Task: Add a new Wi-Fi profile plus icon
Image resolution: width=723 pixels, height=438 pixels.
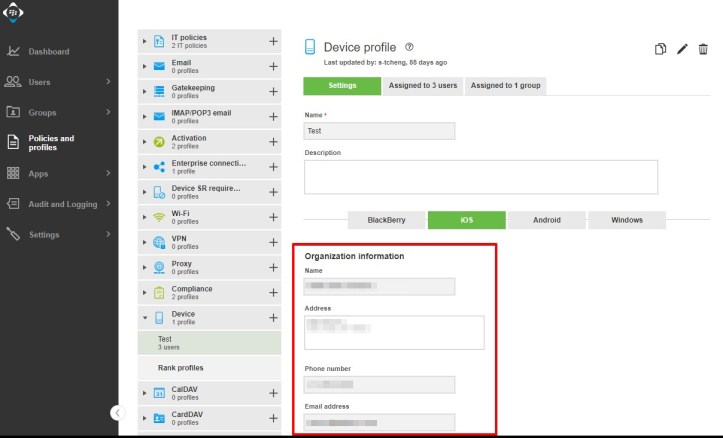Action: pos(273,217)
